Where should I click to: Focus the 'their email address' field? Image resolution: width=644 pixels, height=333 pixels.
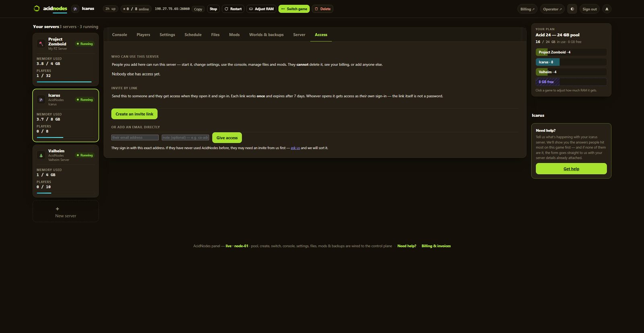click(135, 138)
